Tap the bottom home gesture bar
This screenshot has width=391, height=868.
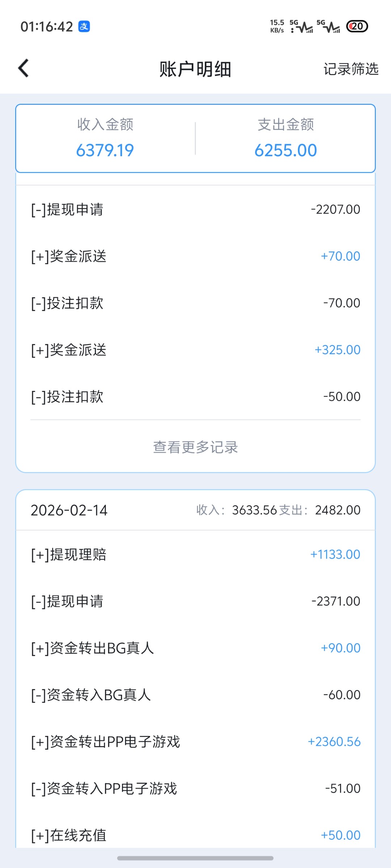[x=195, y=858]
